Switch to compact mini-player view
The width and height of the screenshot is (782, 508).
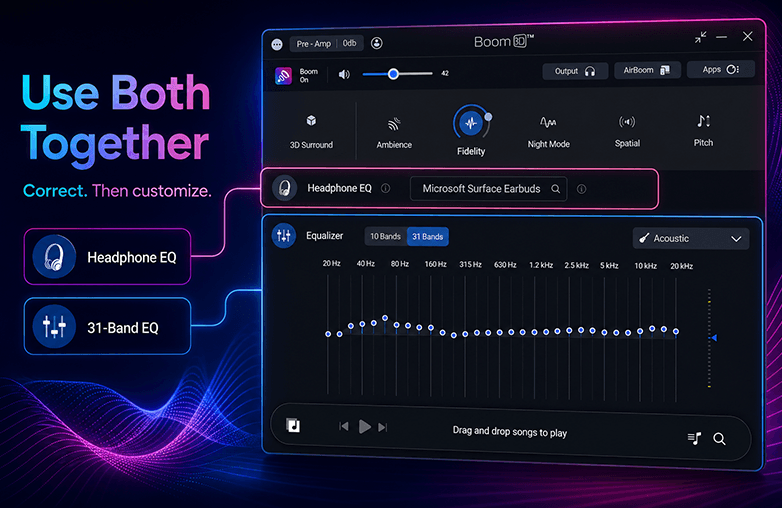click(x=700, y=37)
